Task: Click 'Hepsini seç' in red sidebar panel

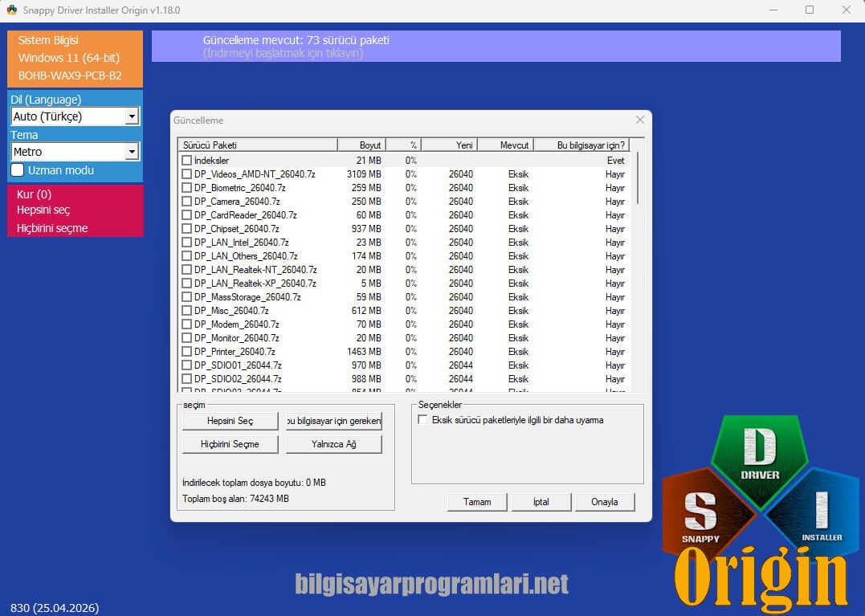Action: pyautogui.click(x=43, y=210)
